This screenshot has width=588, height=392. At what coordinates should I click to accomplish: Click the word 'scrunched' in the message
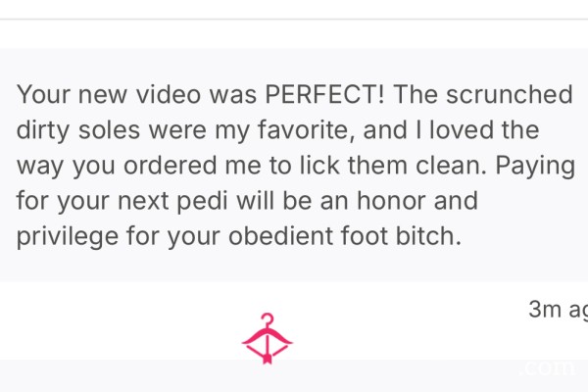point(510,94)
